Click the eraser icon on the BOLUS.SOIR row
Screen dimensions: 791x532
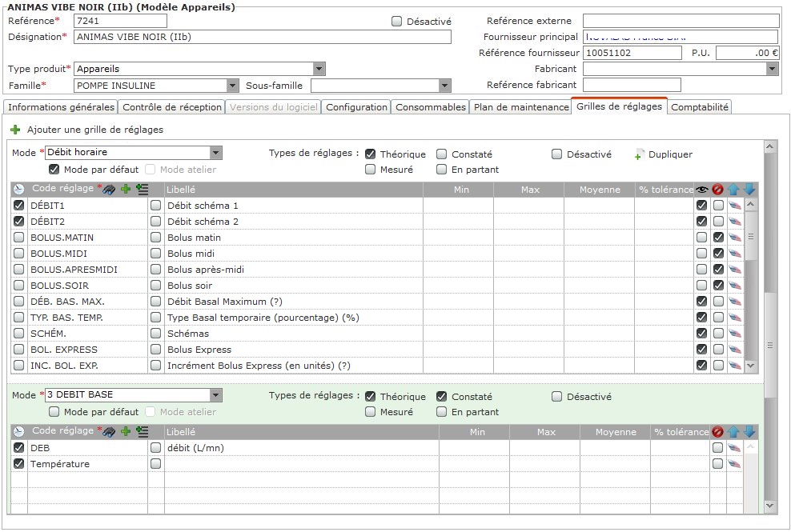[735, 286]
